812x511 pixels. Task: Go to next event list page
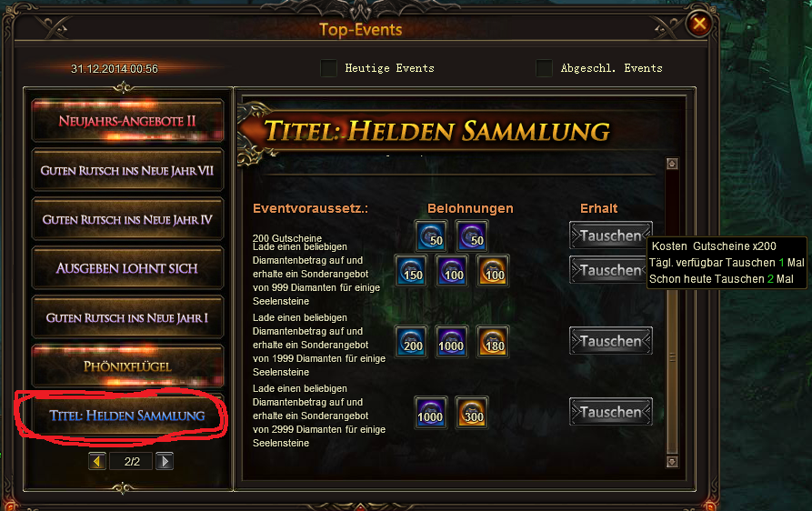[x=165, y=461]
